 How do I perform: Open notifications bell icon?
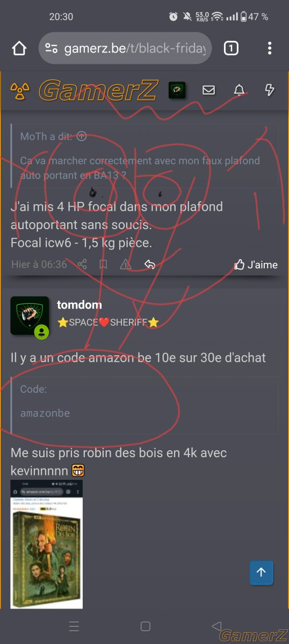239,90
